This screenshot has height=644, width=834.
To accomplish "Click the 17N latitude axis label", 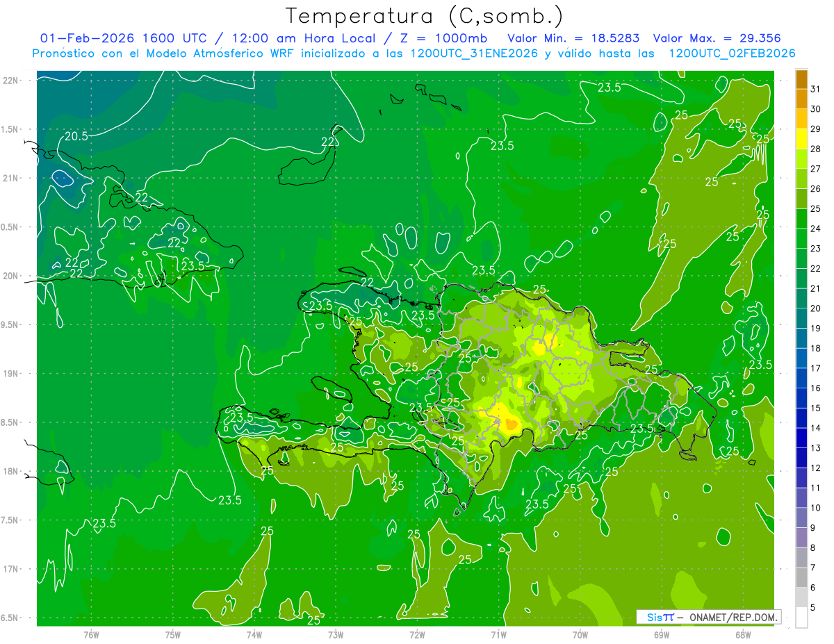I will pyautogui.click(x=10, y=569).
